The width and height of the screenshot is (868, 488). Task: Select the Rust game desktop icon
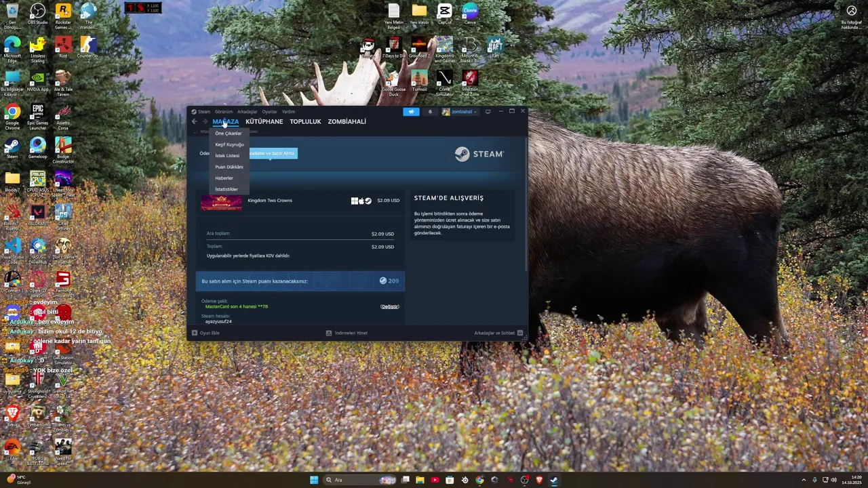click(x=63, y=47)
